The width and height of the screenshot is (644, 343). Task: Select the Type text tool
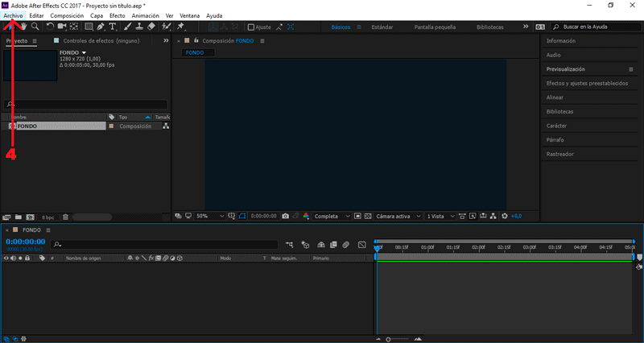pyautogui.click(x=113, y=27)
